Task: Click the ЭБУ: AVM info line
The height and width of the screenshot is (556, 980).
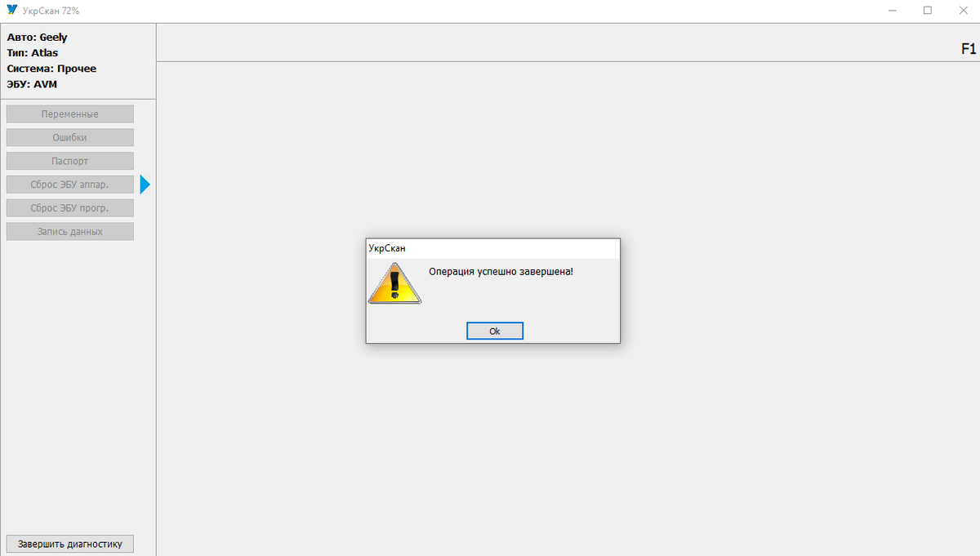Action: 32,84
